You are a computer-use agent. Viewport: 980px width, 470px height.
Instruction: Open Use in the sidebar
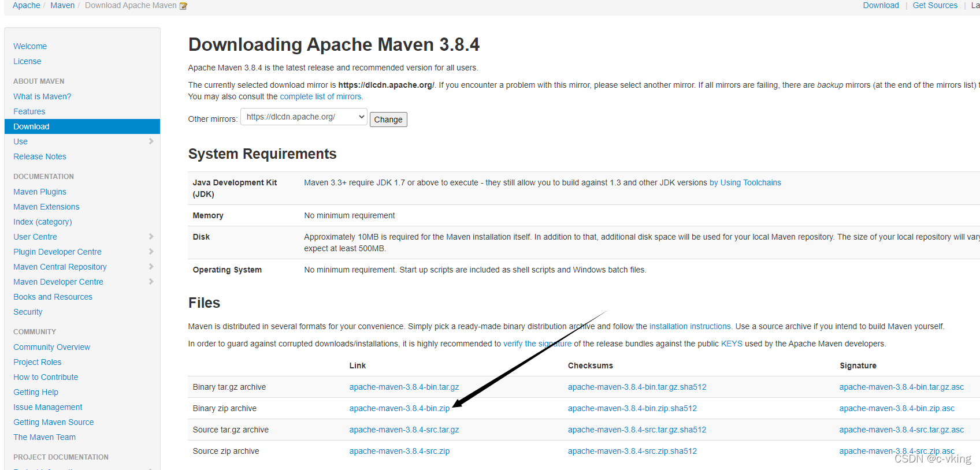click(x=20, y=141)
